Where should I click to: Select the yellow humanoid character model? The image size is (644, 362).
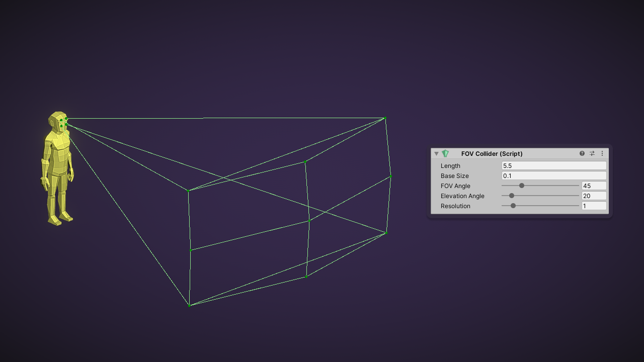pos(57,168)
